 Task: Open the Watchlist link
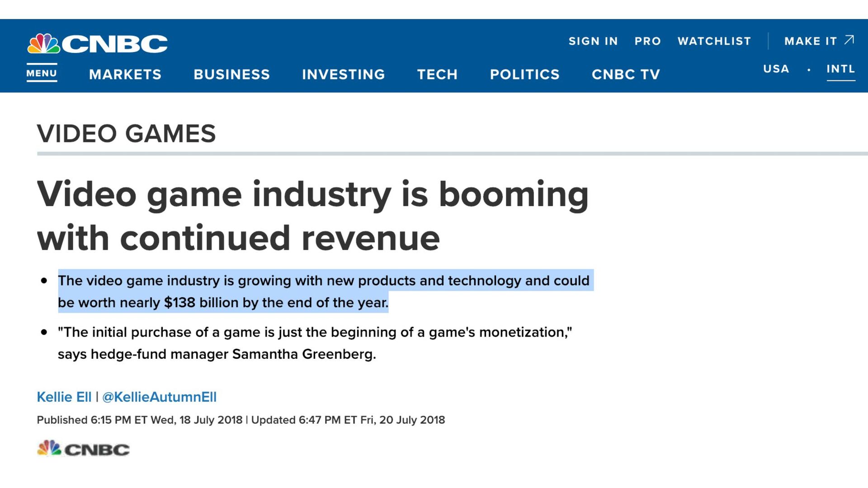tap(714, 41)
